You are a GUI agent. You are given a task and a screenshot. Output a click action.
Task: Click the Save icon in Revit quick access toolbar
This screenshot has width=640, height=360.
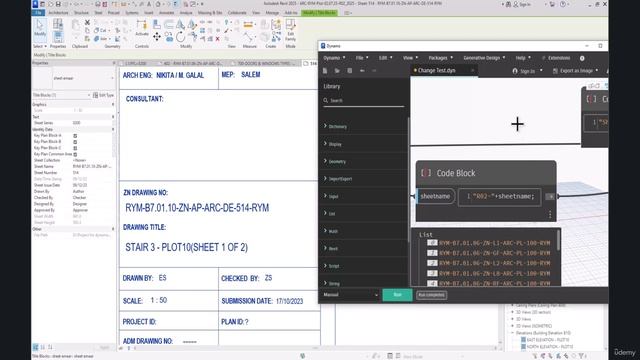pyautogui.click(x=58, y=4)
